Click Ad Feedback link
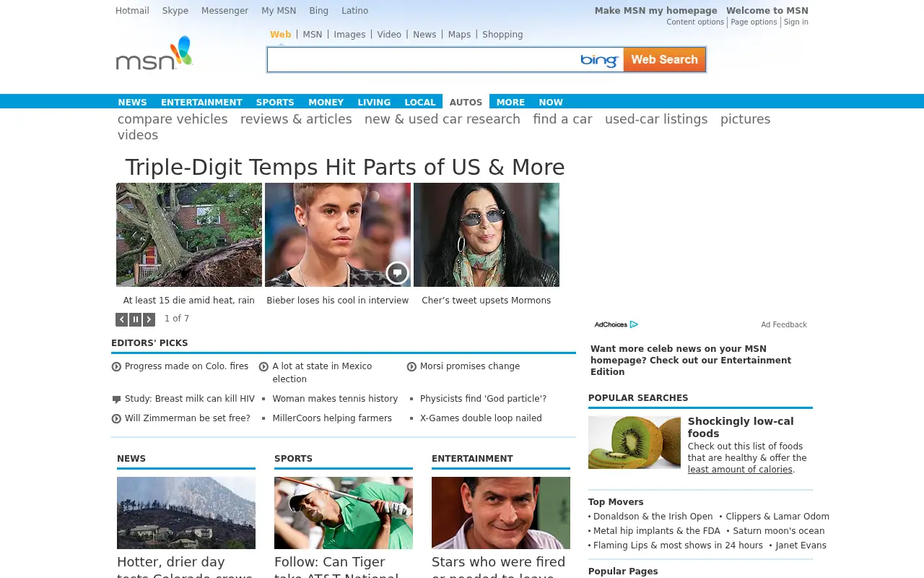This screenshot has width=924, height=578. coord(784,325)
